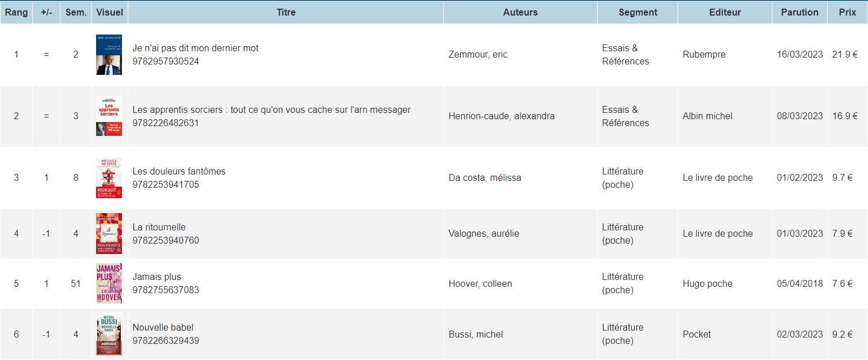Screen dimensions: 868x360
Task: Select La ritournelle book cover
Action: (x=109, y=233)
